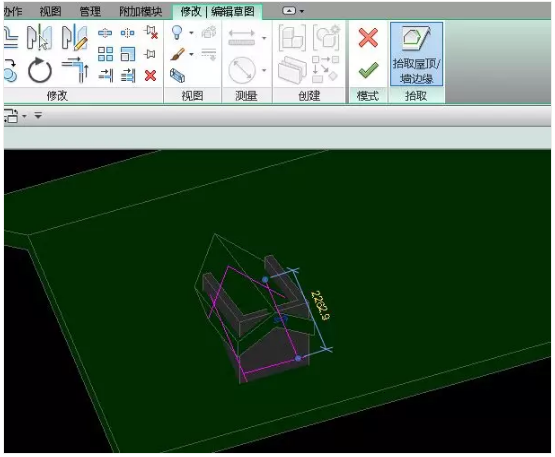Select the Mirror Pick Axis tool
555x457 pixels.
[39, 37]
